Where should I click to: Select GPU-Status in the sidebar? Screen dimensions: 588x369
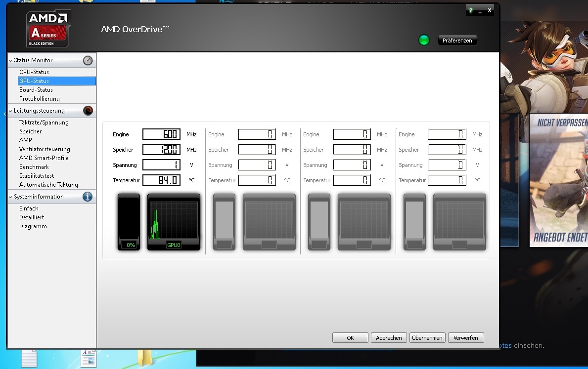tap(57, 81)
